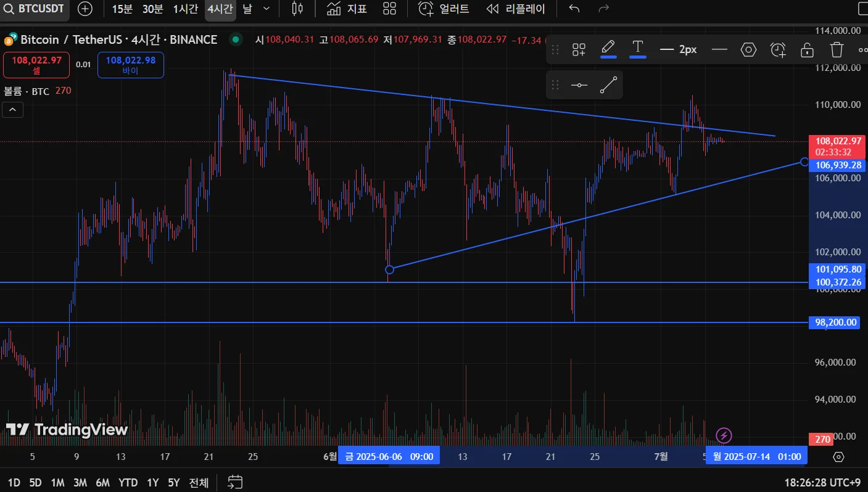Image resolution: width=868 pixels, height=492 pixels.
Task: Open the 지표 indicators dialog
Action: coord(347,9)
